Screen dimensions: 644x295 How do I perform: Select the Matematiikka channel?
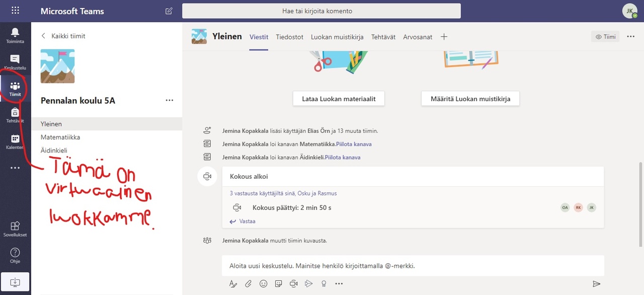(106, 137)
